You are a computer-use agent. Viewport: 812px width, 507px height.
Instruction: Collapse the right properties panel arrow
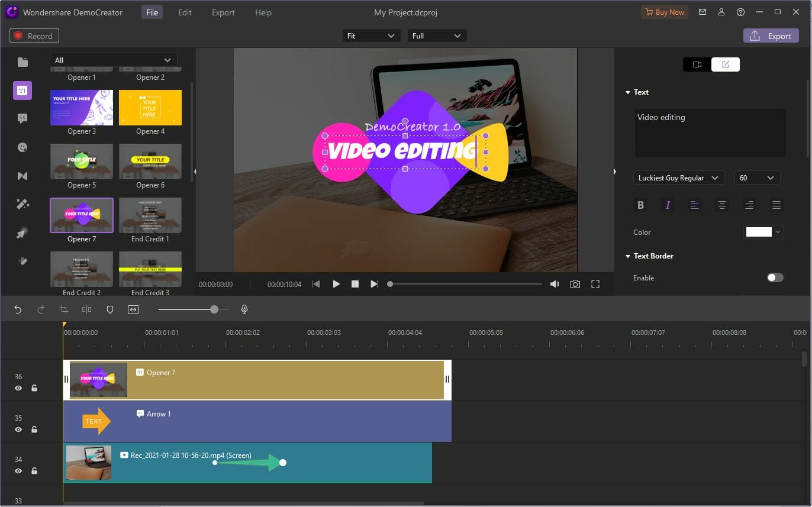[x=614, y=172]
